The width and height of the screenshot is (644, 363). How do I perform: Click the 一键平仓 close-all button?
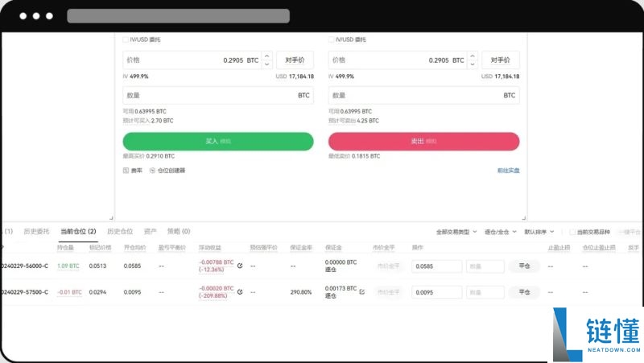[630, 232]
